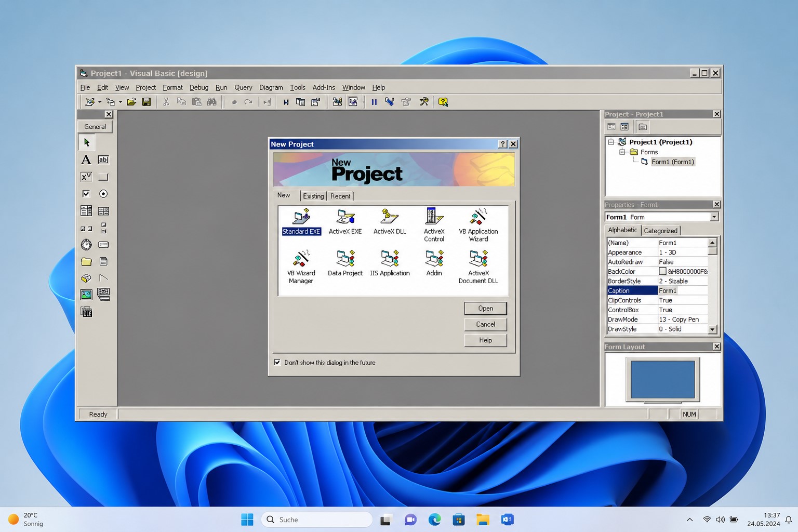Select the Shape control in toolbox
Viewport: 798px width, 532px height.
(x=86, y=278)
